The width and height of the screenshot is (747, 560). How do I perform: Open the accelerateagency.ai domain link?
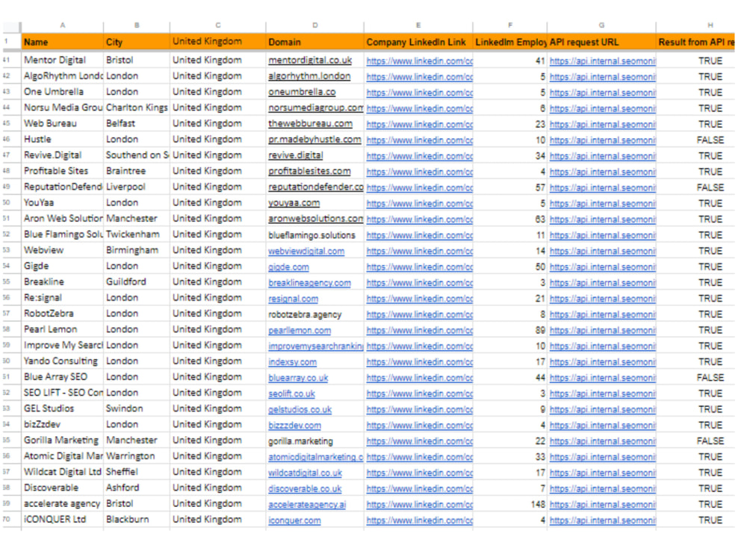(x=307, y=504)
